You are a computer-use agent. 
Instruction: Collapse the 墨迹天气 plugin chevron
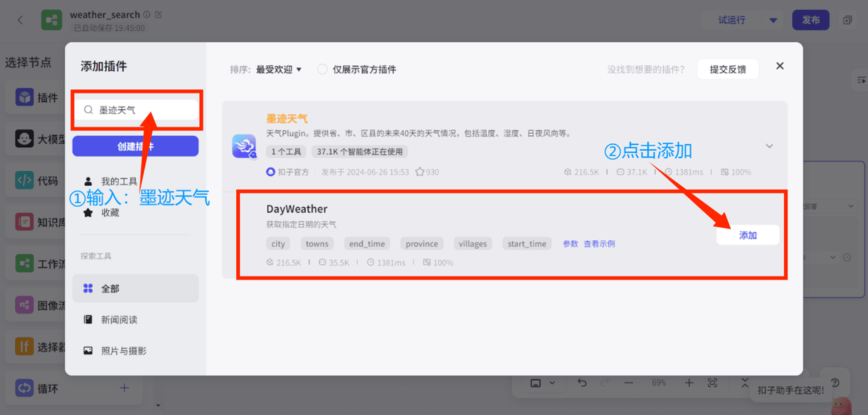[x=769, y=146]
